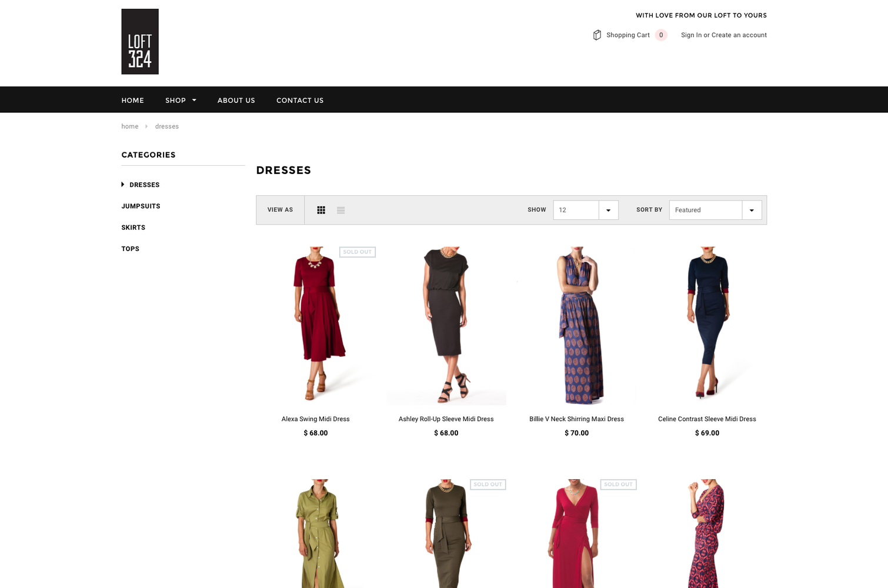The image size is (888, 588).
Task: Open Ashley Roll-Up Sleeve Midi Dress image
Action: tap(446, 325)
